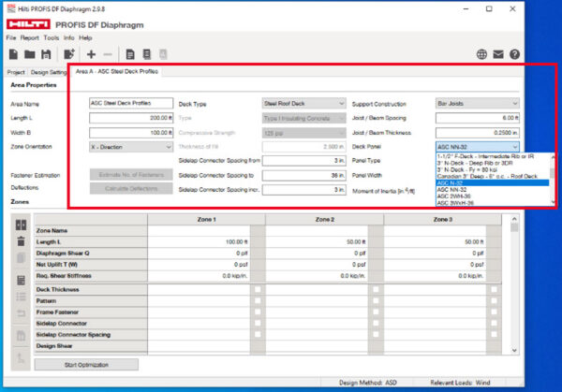Check Deck Thickness checkbox for Zone 1
562x392 pixels.
(258, 289)
